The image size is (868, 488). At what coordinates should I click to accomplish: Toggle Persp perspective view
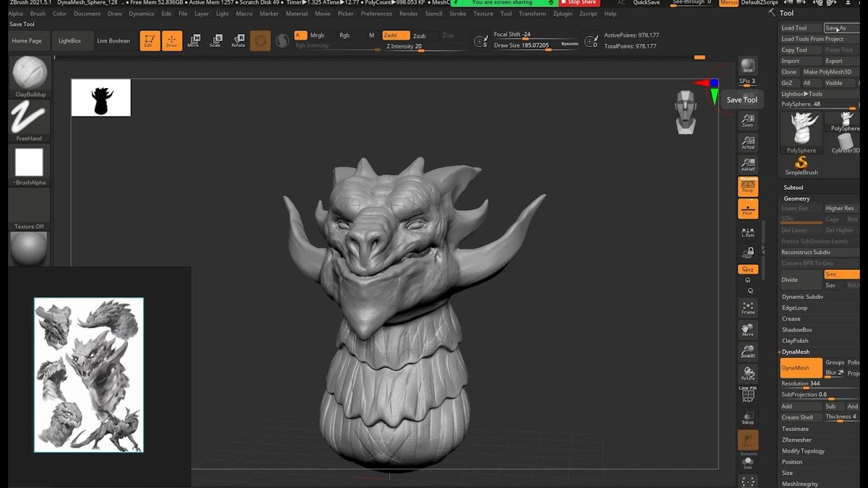[x=748, y=186]
